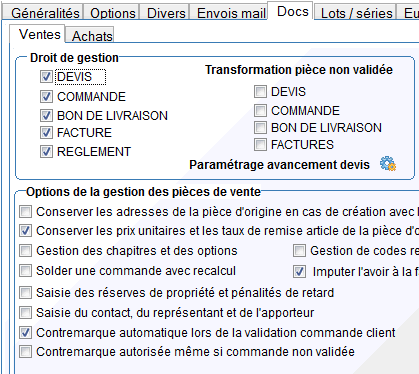Disable the COMMANDE management right checkbox
The height and width of the screenshot is (374, 419).
[x=46, y=97]
